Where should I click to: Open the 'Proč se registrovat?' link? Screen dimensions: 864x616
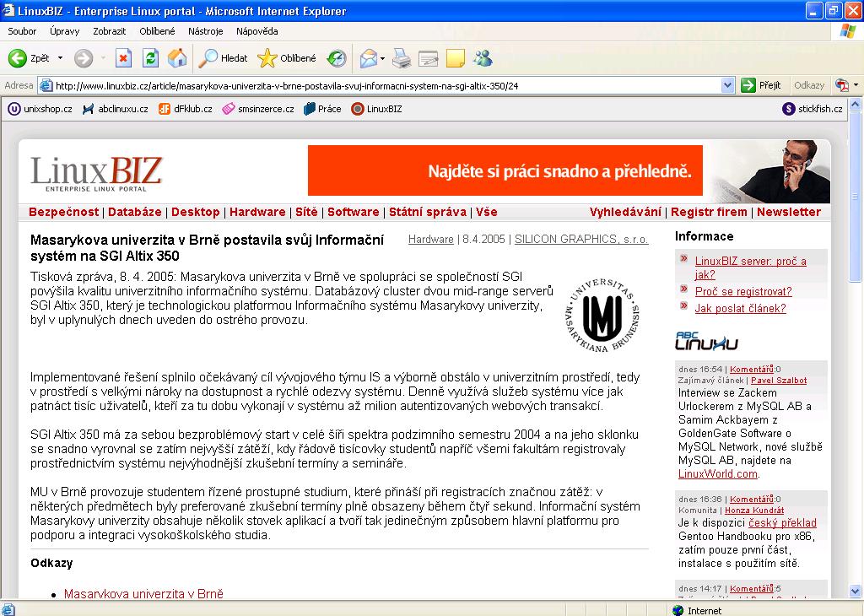click(743, 291)
